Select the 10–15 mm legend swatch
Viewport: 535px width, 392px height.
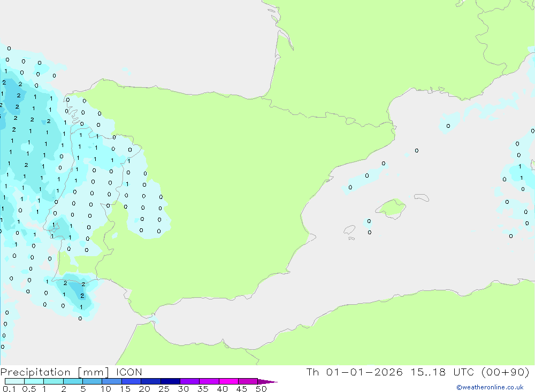(x=112, y=381)
